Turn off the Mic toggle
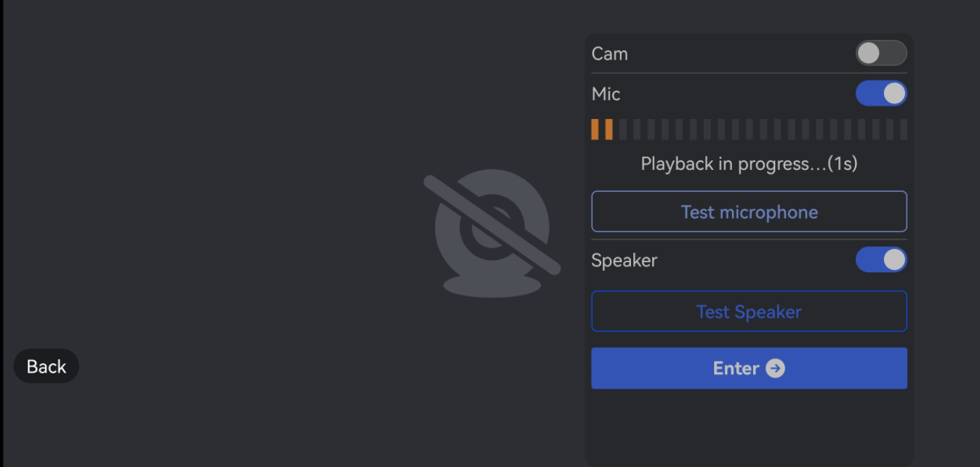Screen dimensions: 980x467 click(881, 93)
